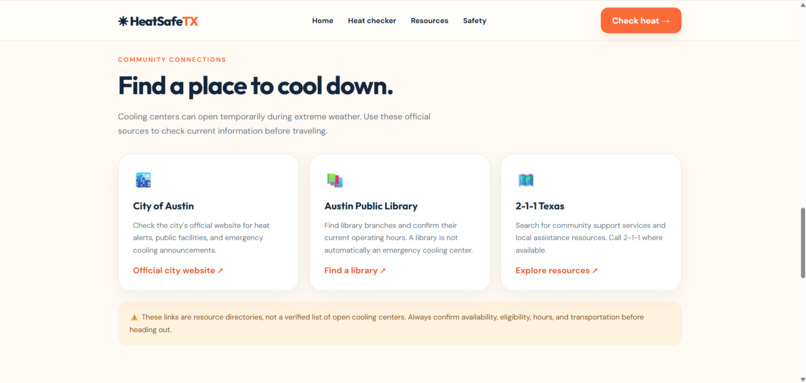Click the 'City of Austin' card title

pos(163,206)
